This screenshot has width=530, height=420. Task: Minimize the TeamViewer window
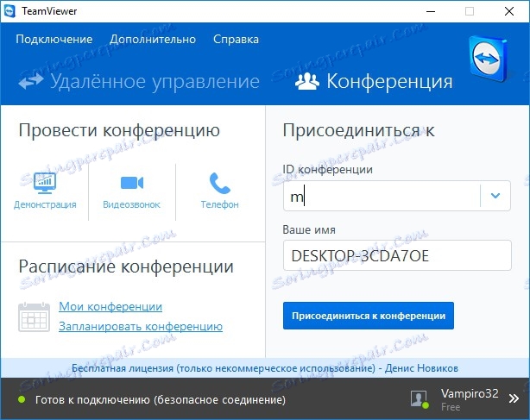point(431,11)
